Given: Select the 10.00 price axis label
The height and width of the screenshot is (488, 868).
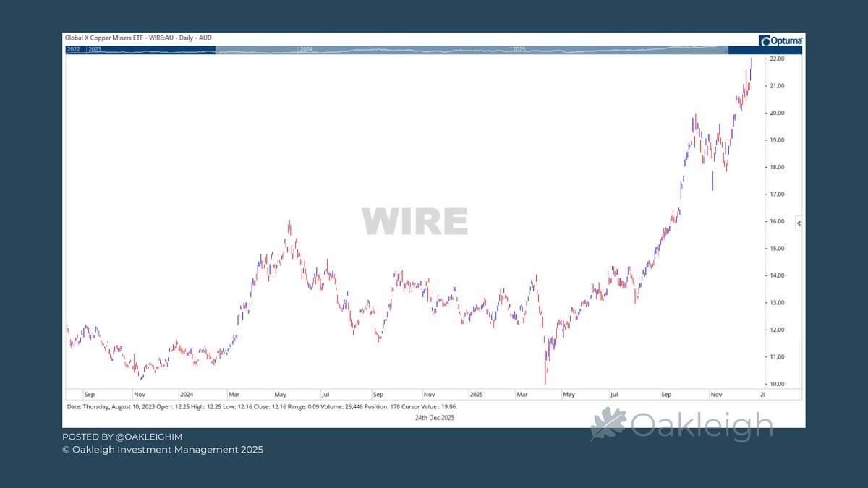Looking at the screenshot, I should (x=777, y=385).
